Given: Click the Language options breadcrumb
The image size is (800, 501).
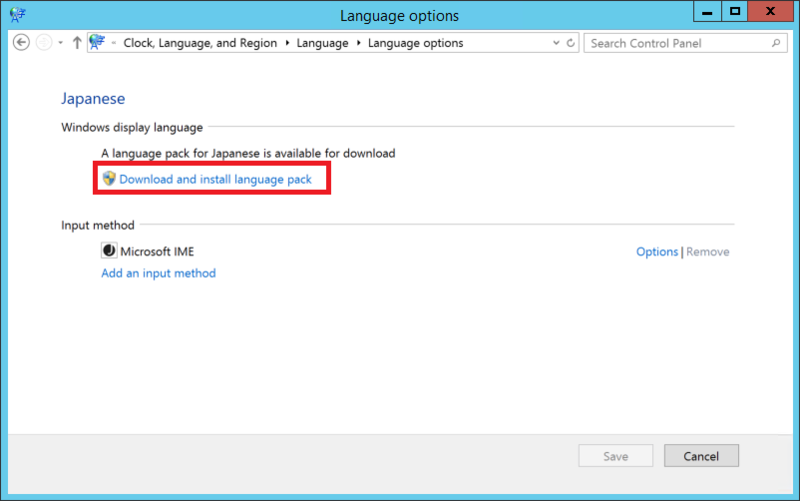Looking at the screenshot, I should [416, 43].
